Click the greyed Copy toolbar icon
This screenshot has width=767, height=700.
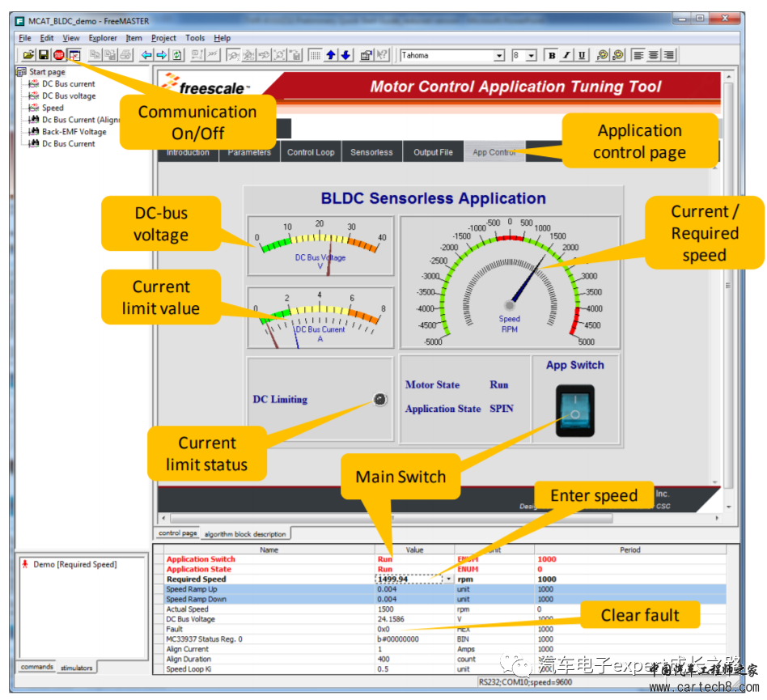95,55
